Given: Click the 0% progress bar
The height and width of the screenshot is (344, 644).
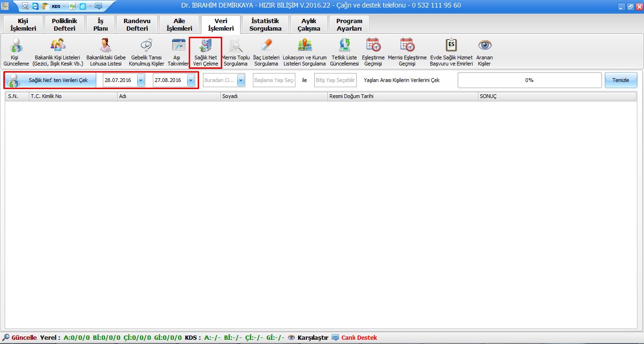Looking at the screenshot, I should click(529, 80).
